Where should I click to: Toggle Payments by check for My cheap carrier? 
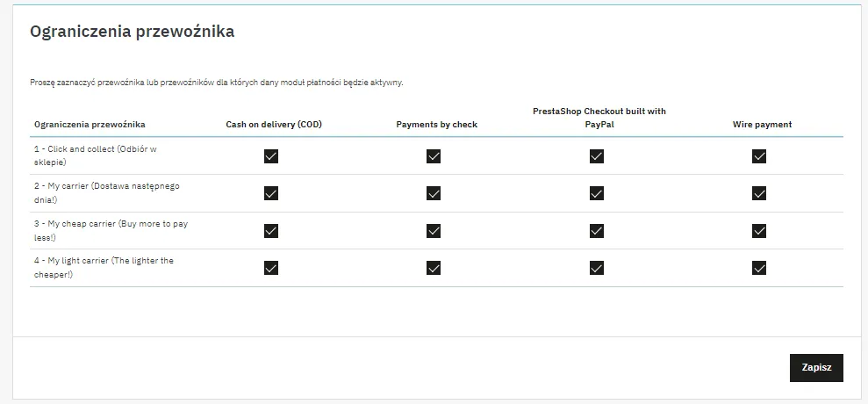click(434, 231)
